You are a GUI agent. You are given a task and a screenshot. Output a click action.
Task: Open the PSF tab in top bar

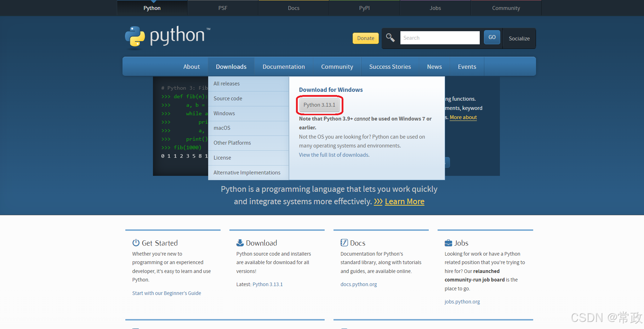(x=223, y=8)
